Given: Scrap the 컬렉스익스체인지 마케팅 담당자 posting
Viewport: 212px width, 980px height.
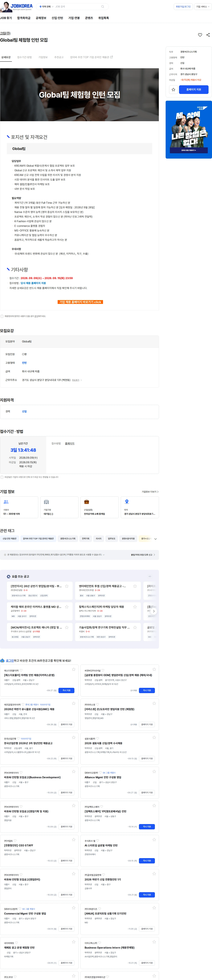Looking at the screenshot, I should pos(135,606).
